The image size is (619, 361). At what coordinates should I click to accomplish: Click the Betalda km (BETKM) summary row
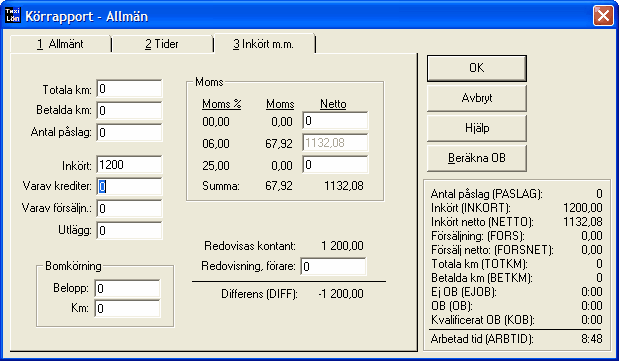pyautogui.click(x=516, y=278)
